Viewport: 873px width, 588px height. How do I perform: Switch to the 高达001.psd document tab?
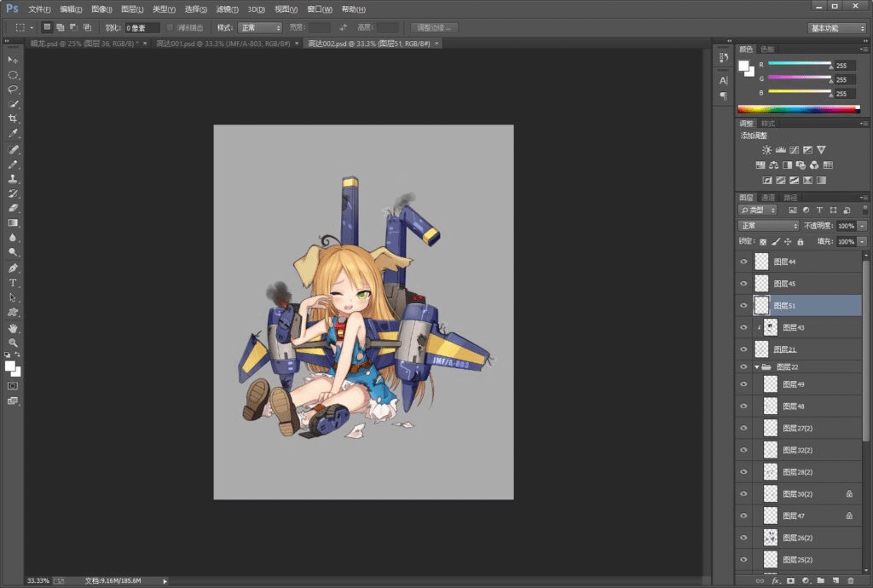[223, 43]
